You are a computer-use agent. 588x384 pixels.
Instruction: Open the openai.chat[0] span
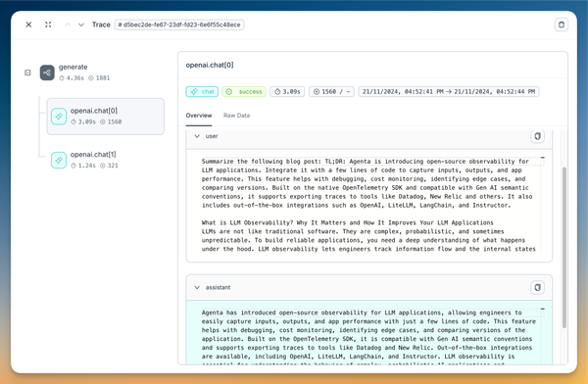[106, 117]
